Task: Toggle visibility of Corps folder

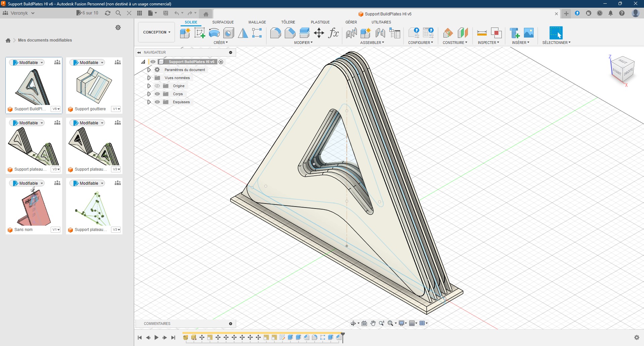Action: tap(157, 94)
